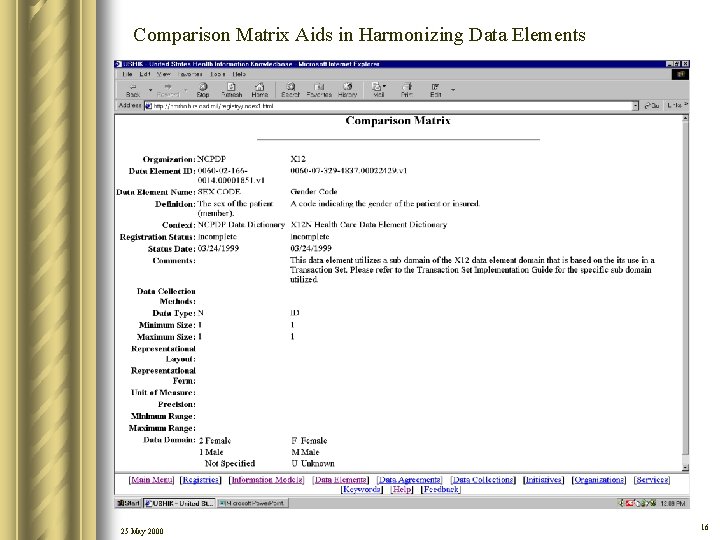Switch to USHIK taskbar window button

[179, 503]
